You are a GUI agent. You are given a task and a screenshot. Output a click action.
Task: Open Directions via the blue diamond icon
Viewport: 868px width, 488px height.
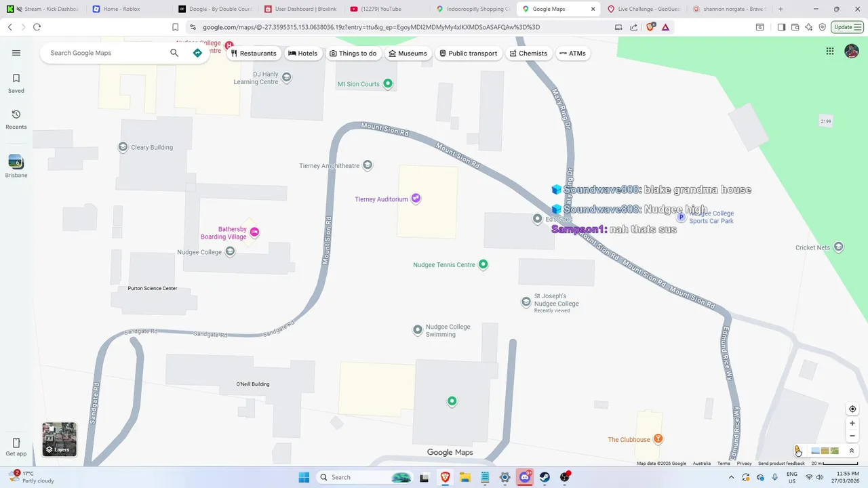(197, 53)
